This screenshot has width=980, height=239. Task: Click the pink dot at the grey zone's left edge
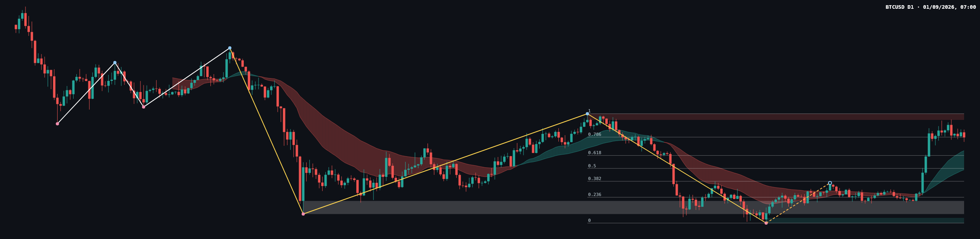click(x=303, y=214)
